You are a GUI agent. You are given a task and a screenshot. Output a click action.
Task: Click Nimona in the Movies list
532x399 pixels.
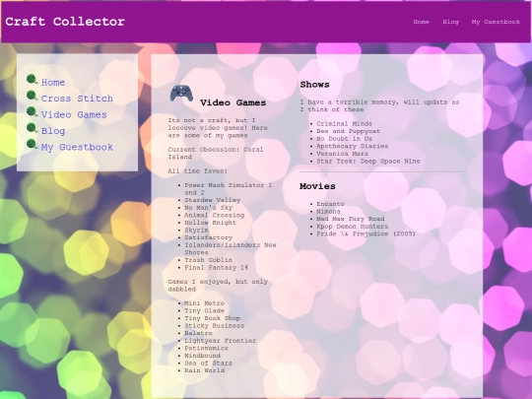(328, 212)
